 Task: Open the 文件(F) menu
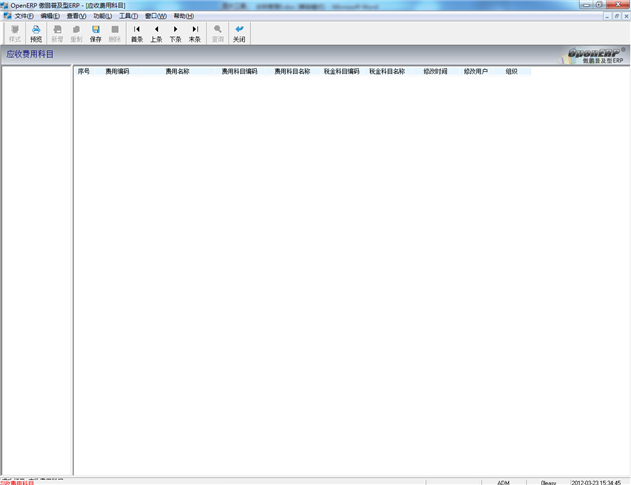pos(24,16)
